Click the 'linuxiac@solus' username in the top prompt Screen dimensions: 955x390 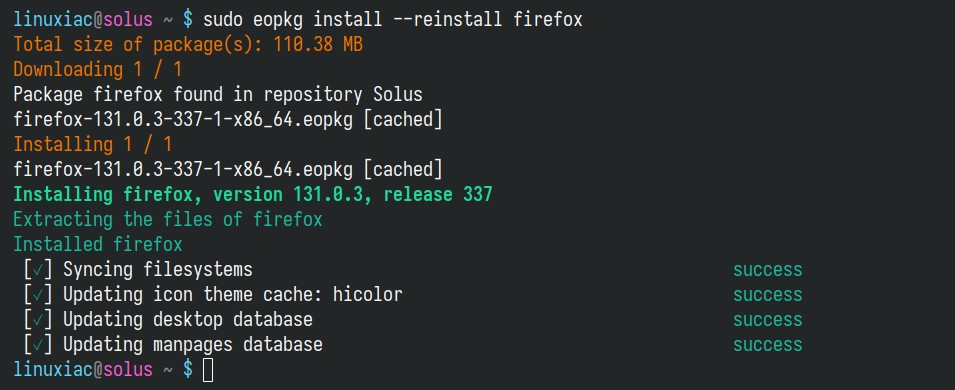pos(83,20)
